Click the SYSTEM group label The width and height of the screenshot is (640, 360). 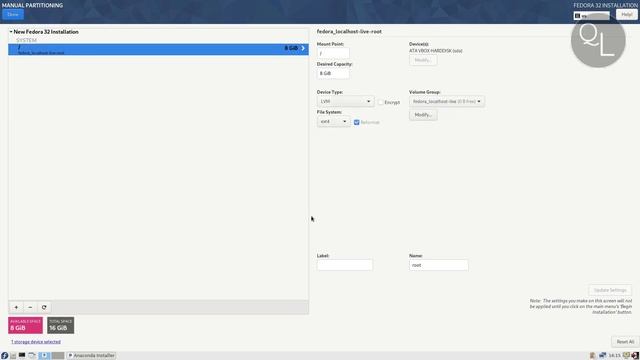coord(27,40)
